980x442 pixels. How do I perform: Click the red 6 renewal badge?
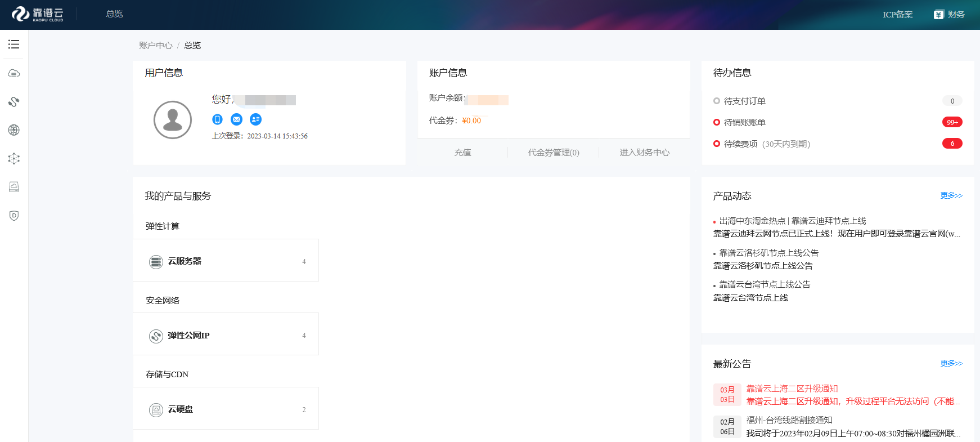pos(952,144)
